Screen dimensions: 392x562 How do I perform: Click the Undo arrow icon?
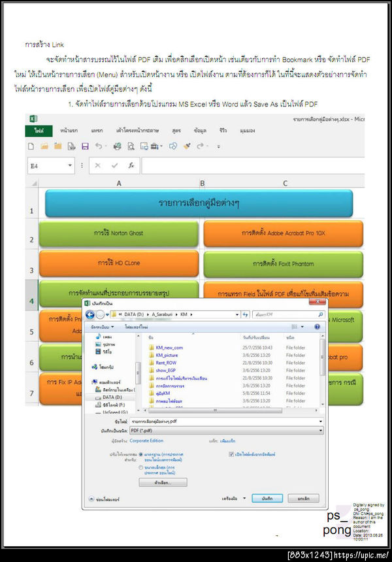99,146
